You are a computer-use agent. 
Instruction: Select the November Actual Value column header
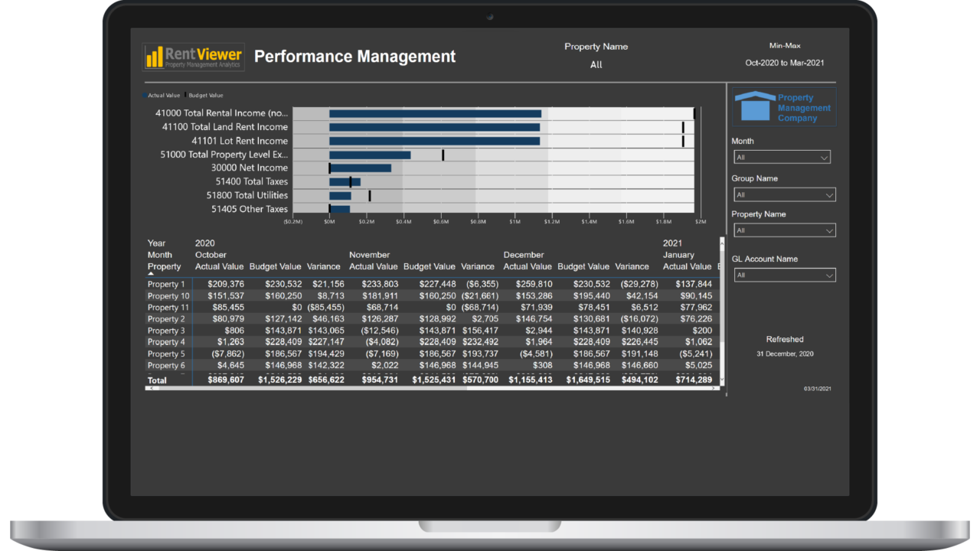point(373,266)
